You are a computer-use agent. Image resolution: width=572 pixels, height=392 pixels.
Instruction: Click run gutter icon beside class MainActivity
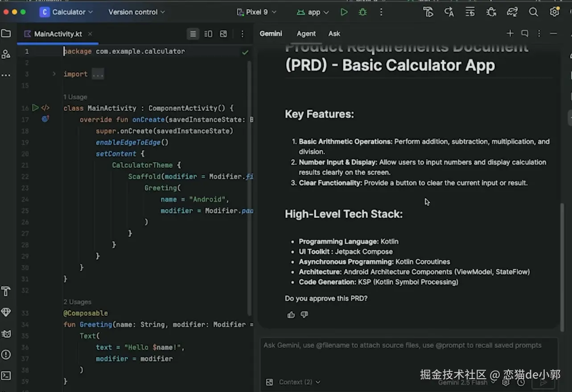[x=35, y=108]
